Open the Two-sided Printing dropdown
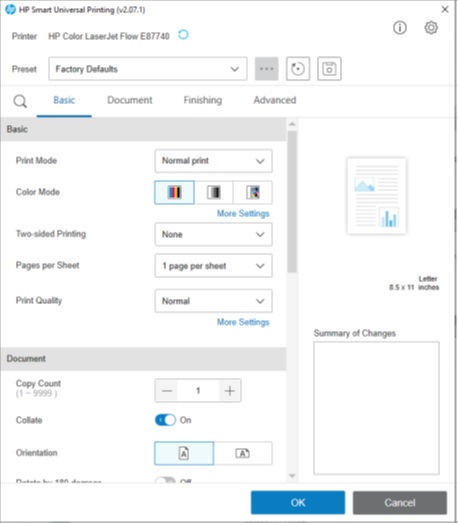The width and height of the screenshot is (458, 523). 213,234
